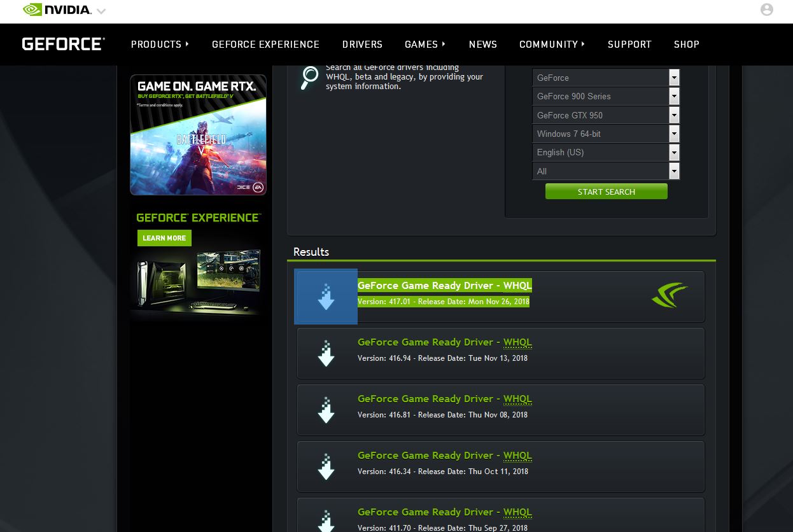Click download arrow for driver 411.70
Screen dimensions: 793x532
[326, 519]
